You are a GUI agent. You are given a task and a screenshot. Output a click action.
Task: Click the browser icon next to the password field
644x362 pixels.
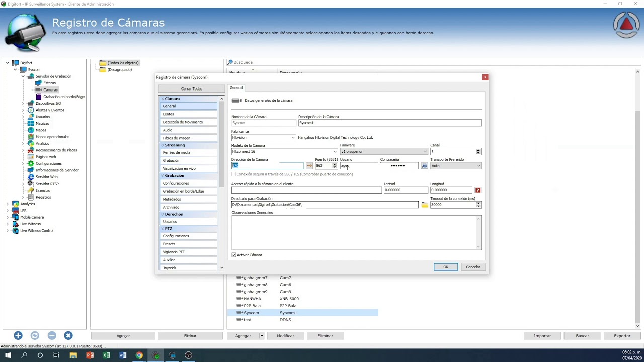[x=424, y=166]
